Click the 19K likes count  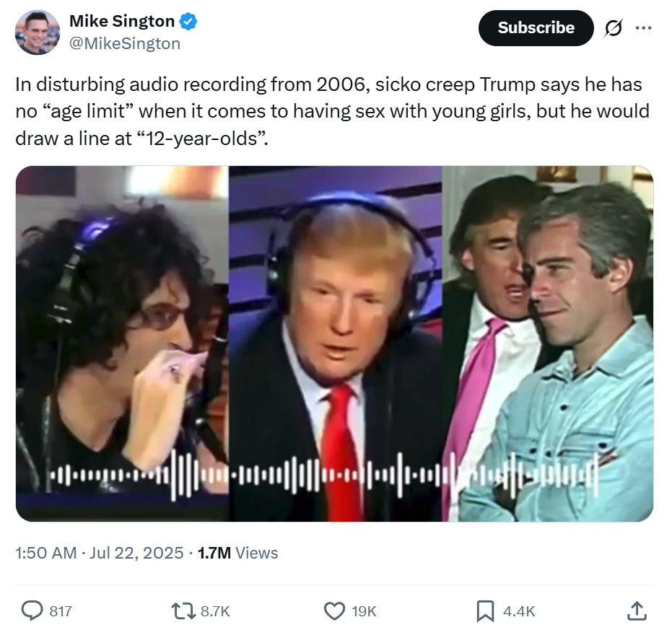point(364,611)
